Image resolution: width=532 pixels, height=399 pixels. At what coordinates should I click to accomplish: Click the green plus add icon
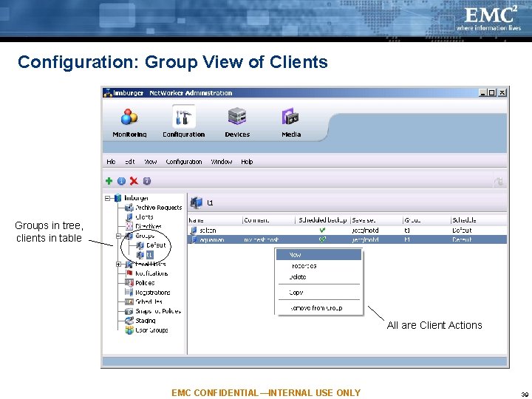click(x=109, y=181)
